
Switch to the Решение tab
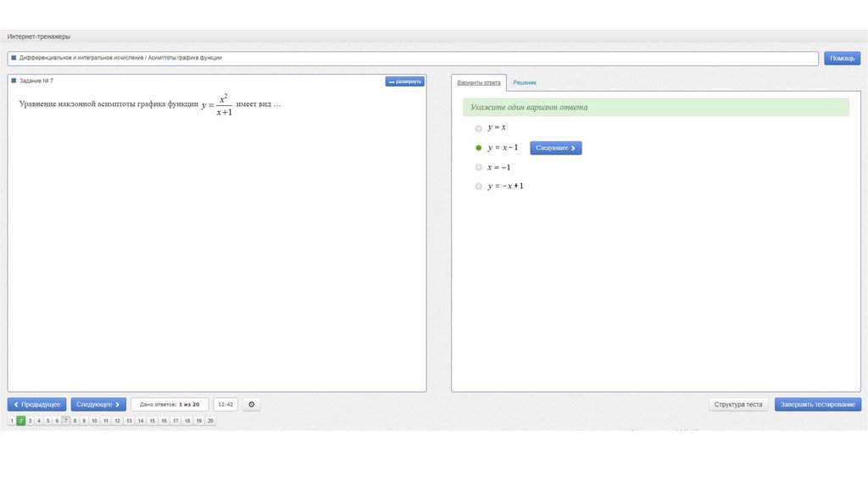(525, 82)
